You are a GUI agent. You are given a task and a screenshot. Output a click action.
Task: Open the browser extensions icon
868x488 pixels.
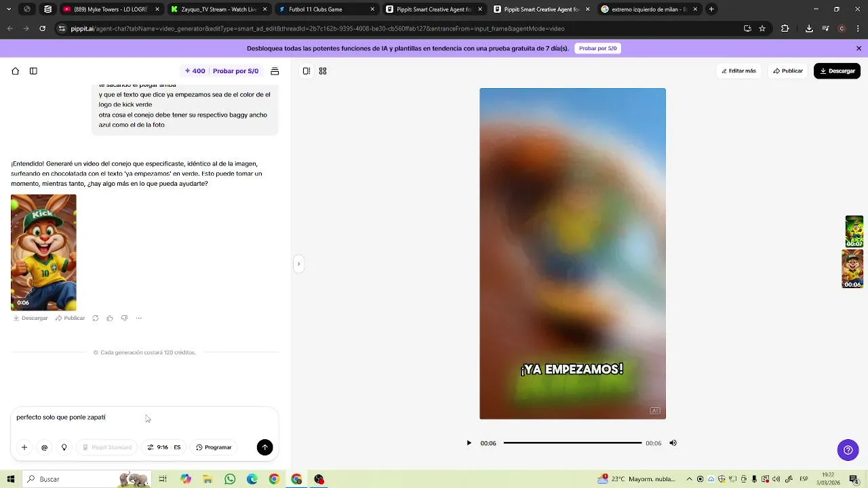tap(785, 28)
